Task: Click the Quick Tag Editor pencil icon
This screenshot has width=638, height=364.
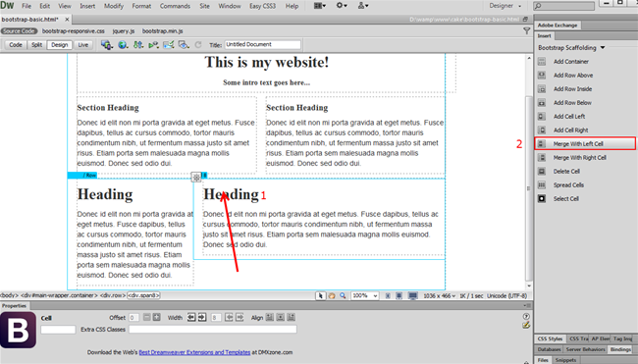Action: click(526, 325)
